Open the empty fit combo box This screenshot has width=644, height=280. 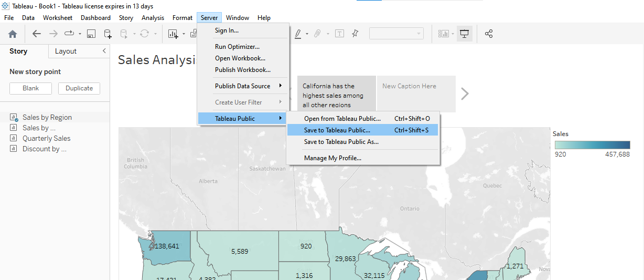click(396, 34)
